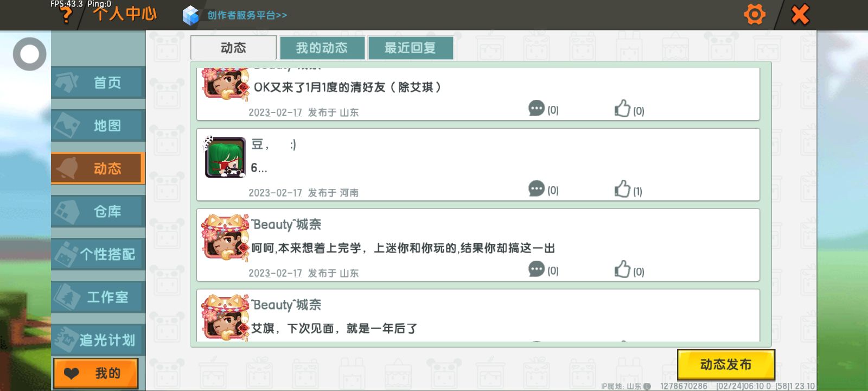Open 地图 in the sidebar
868x391 pixels.
(98, 125)
